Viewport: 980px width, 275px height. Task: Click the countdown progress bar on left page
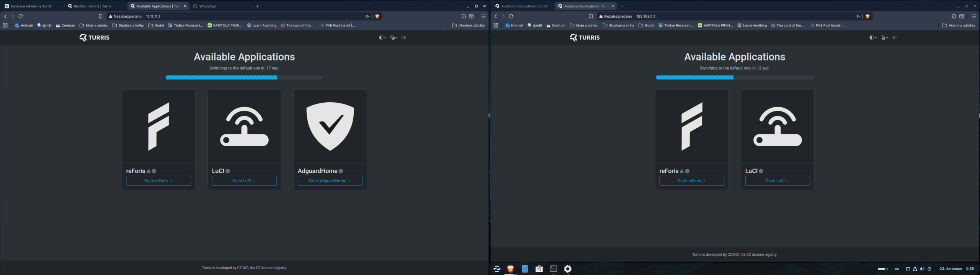[244, 77]
